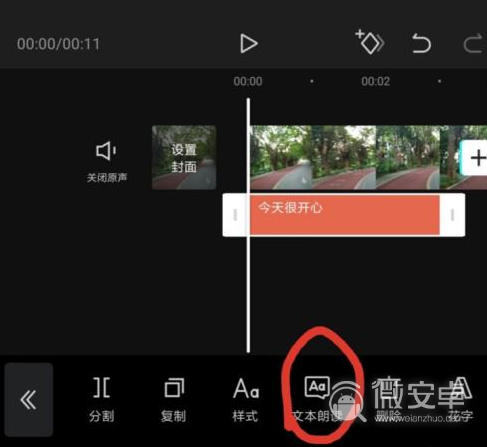Add a keyframe with the diamond icon
This screenshot has height=447, width=487.
(370, 42)
